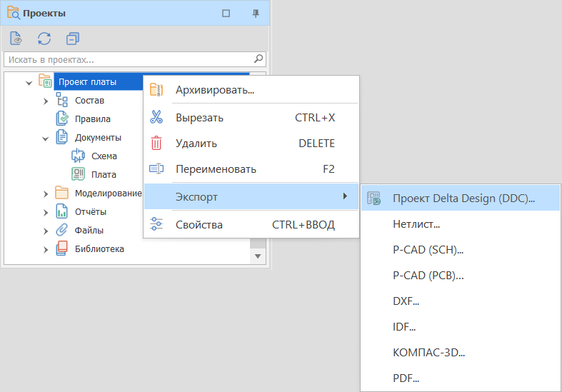Viewport: 562px width, 392px height.
Task: Choose Удалить from the context menu
Action: pyautogui.click(x=251, y=144)
